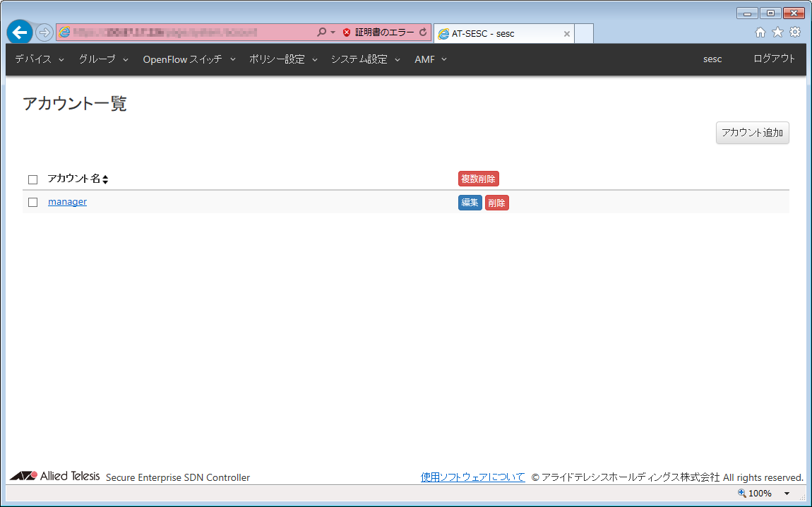The height and width of the screenshot is (507, 812).
Task: Expand the OpenFlow スイッチ menu
Action: click(x=189, y=59)
